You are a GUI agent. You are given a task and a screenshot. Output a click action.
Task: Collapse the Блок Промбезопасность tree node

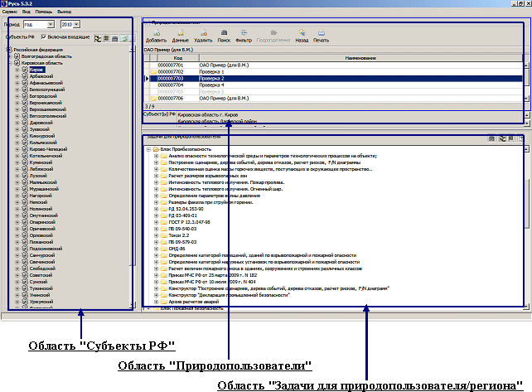[147, 149]
